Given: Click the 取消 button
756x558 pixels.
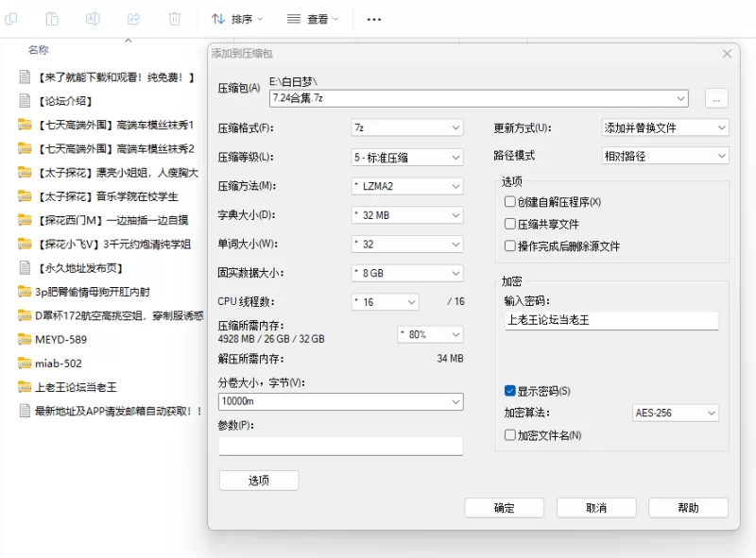Looking at the screenshot, I should [596, 508].
